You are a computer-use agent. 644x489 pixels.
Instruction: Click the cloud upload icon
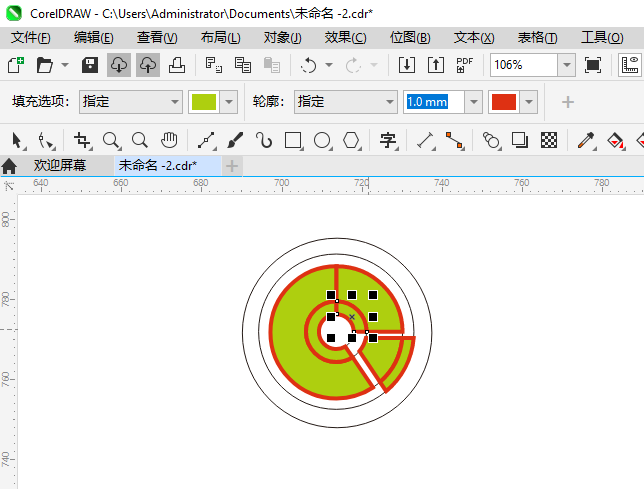[148, 65]
